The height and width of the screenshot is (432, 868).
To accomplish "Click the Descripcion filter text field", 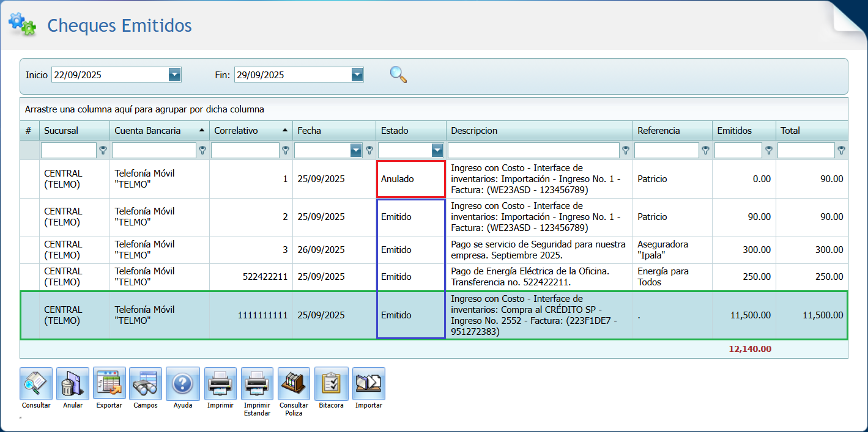I will [533, 150].
